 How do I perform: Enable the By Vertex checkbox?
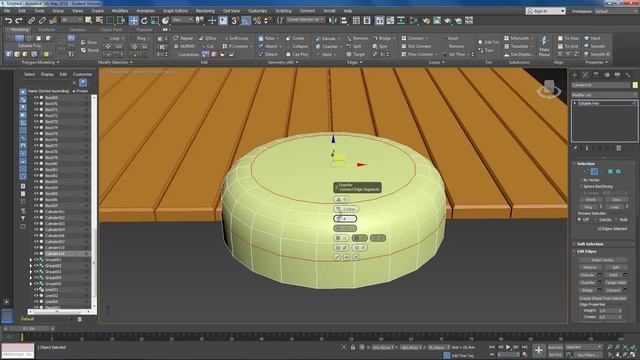point(581,180)
